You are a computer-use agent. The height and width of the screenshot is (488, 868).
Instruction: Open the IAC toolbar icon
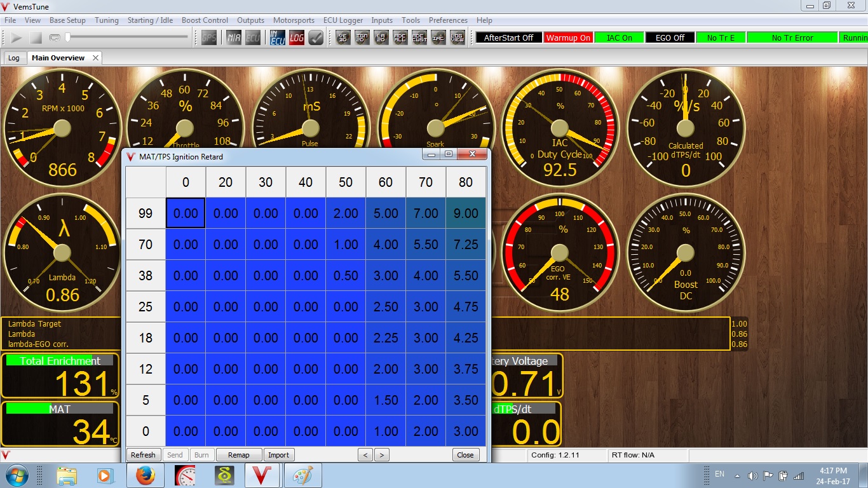pyautogui.click(x=438, y=38)
